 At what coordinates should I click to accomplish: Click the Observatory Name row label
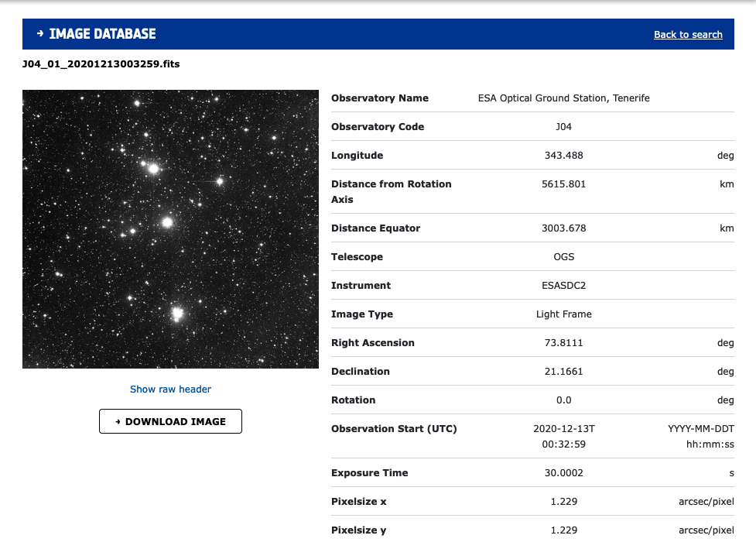[x=379, y=98]
